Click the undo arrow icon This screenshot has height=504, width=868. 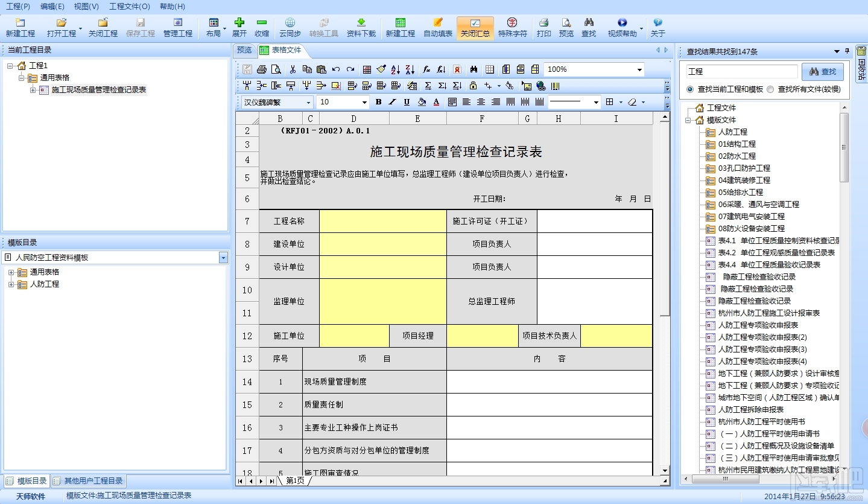pyautogui.click(x=336, y=69)
